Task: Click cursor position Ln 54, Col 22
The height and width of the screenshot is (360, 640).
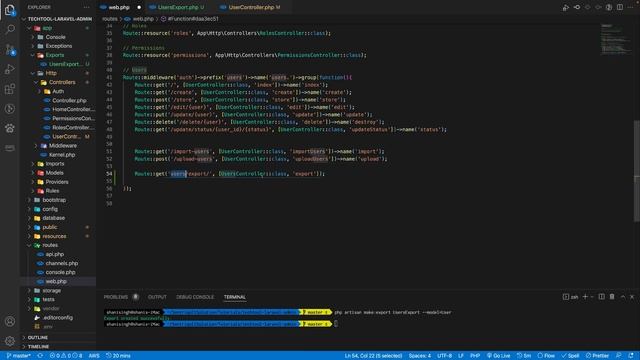Action: (x=373, y=356)
